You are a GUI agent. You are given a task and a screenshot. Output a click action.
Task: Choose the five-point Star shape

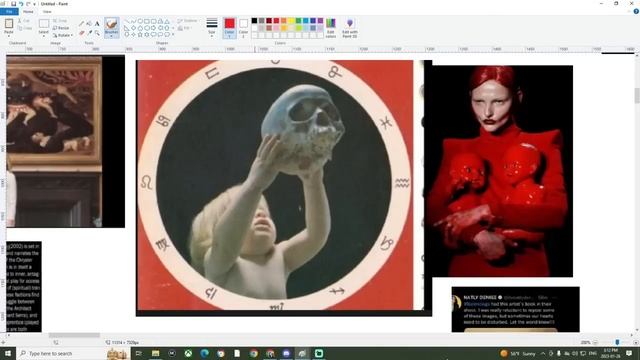click(x=140, y=35)
